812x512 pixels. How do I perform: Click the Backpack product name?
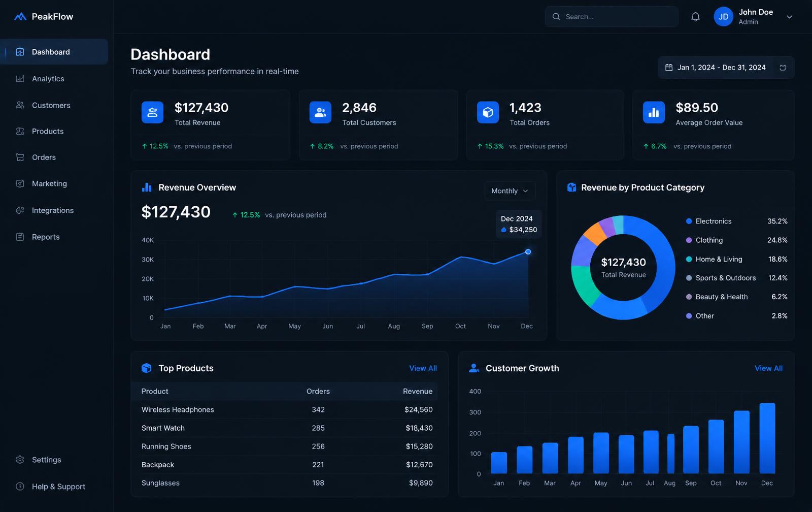158,465
